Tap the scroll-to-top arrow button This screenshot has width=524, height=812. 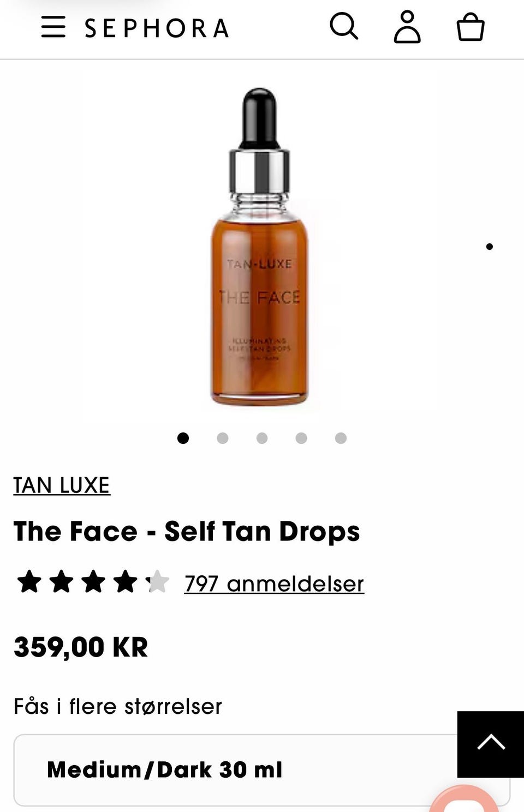click(491, 744)
